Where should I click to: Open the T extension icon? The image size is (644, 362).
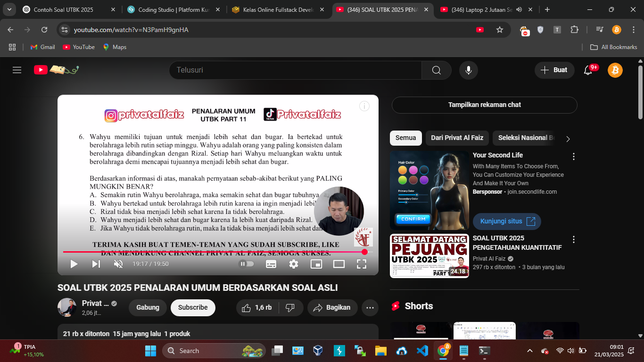click(557, 30)
